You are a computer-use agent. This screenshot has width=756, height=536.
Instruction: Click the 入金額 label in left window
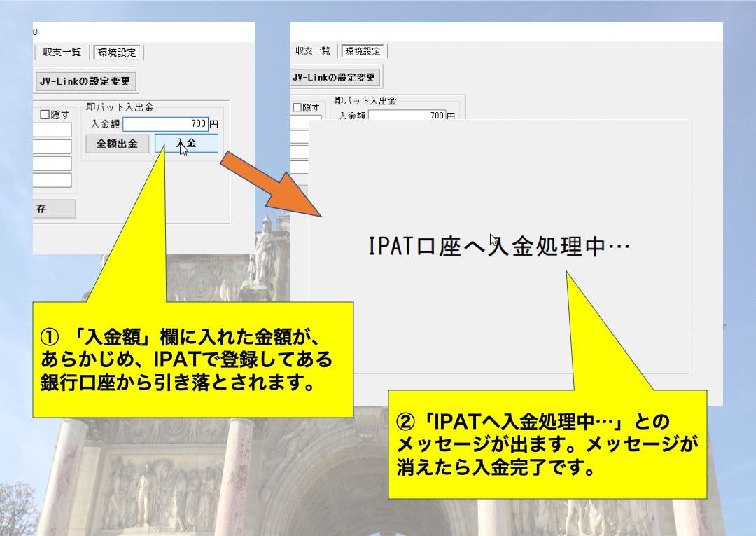(x=106, y=124)
